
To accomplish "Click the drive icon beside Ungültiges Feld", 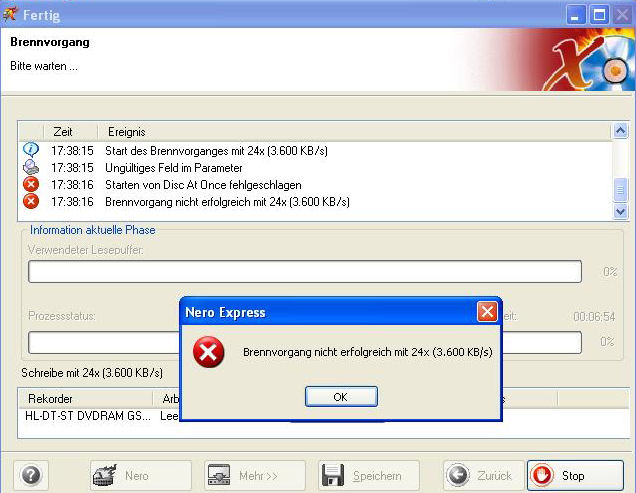I will click(x=31, y=167).
